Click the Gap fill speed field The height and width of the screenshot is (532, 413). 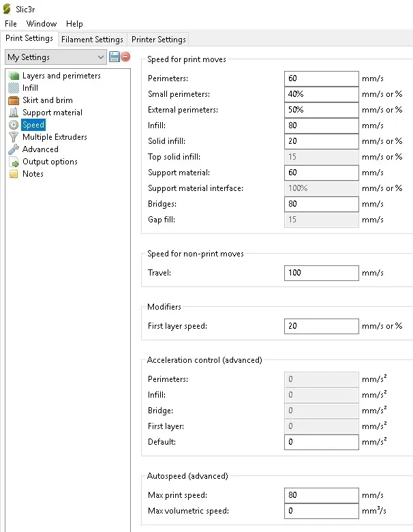pyautogui.click(x=322, y=220)
